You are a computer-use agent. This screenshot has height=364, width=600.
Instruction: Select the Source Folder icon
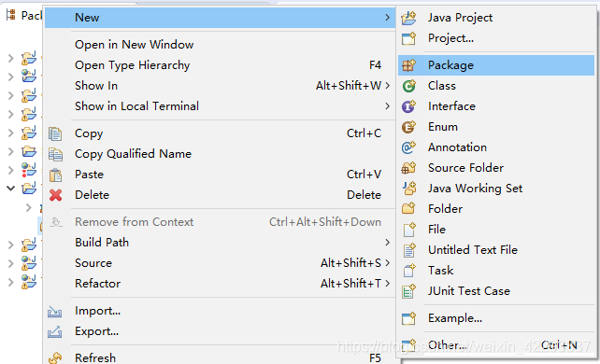(408, 168)
